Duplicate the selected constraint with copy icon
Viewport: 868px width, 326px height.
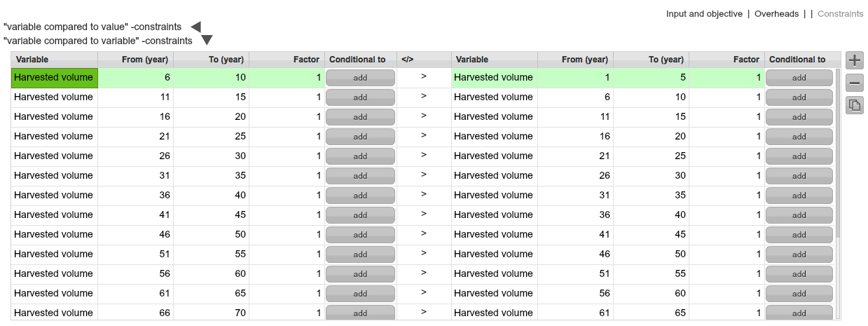854,105
